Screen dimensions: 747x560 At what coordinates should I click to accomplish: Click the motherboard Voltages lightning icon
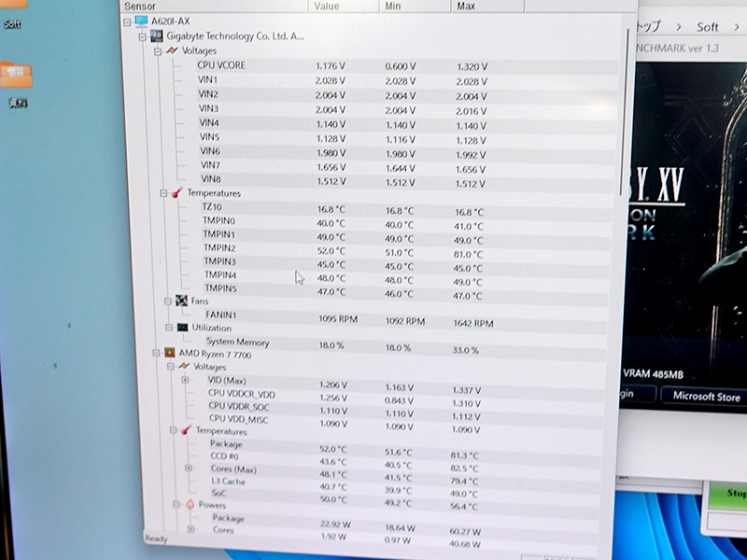[172, 50]
